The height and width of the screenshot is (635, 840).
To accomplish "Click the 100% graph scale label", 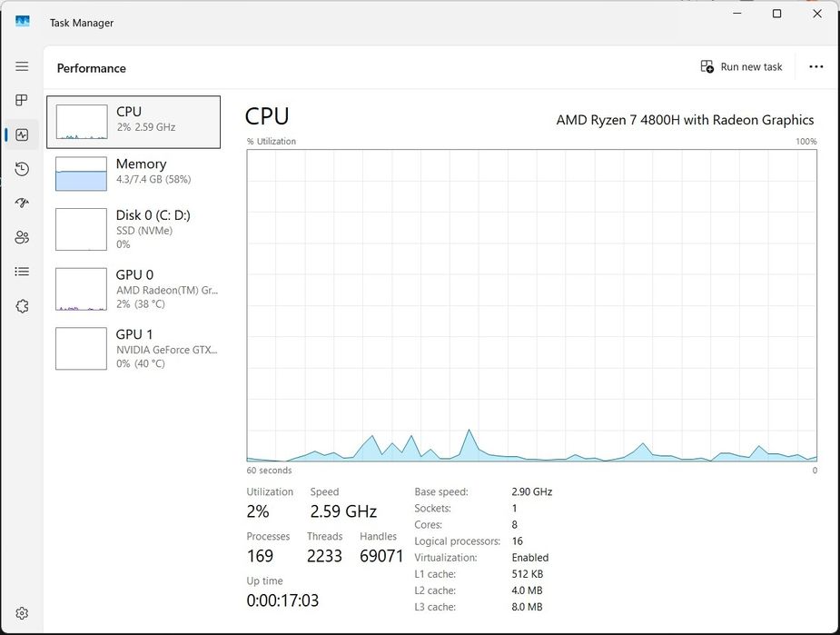I will click(x=806, y=142).
